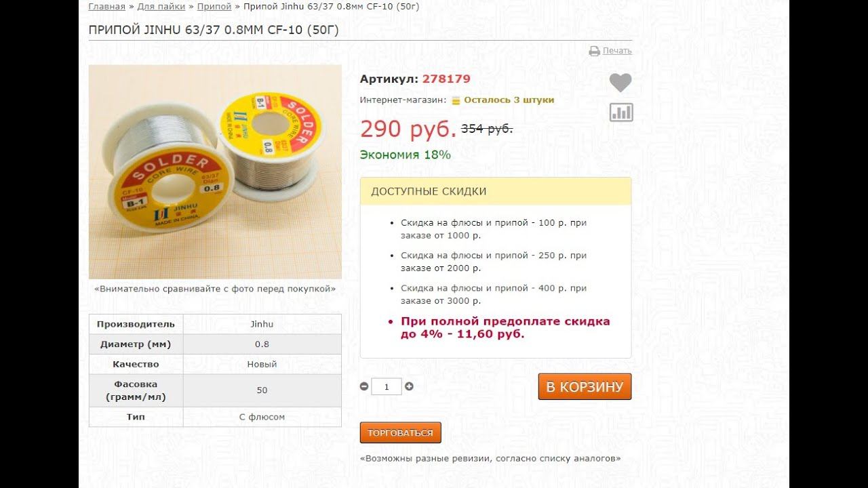Enlarge the solder spool product photo
Image resolution: width=868 pixels, height=488 pixels.
click(x=215, y=171)
